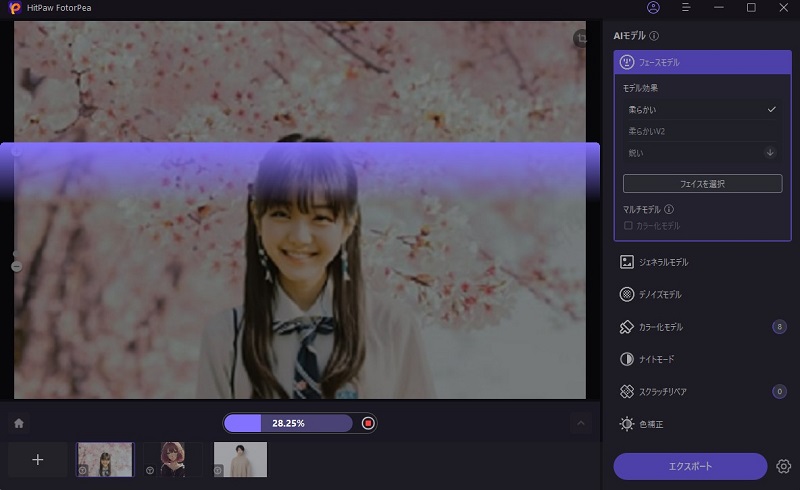This screenshot has width=800, height=490.
Task: Select the person in beige sweater thumbnail
Action: [x=240, y=459]
